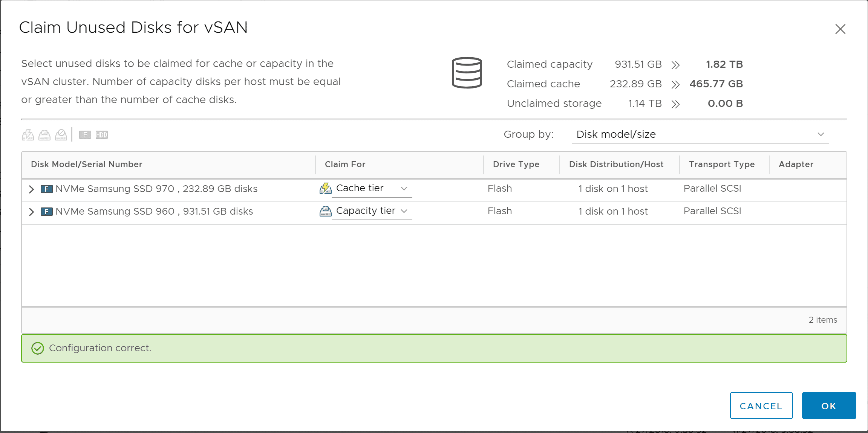Click the Drive Type column header
The width and height of the screenshot is (868, 433).
(x=516, y=165)
